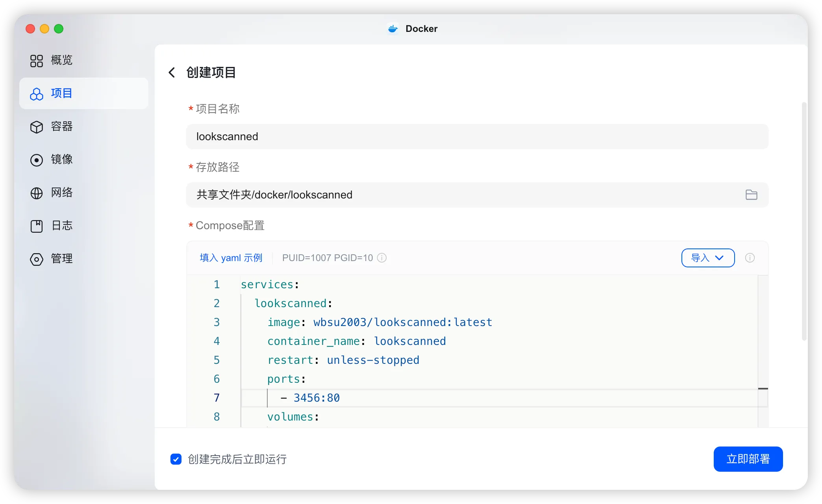Click the folder browse icon in 存放路径 field
Viewport: 822px width, 504px height.
[751, 195]
